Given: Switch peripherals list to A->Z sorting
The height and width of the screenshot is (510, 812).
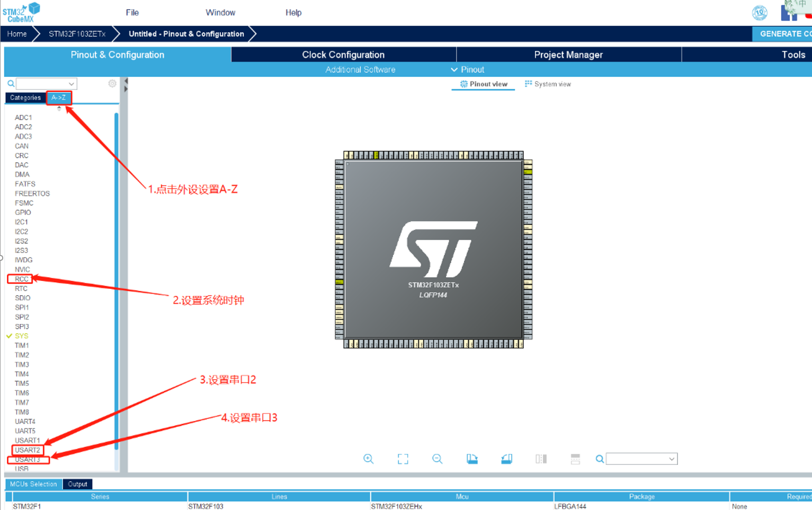Looking at the screenshot, I should point(59,98).
